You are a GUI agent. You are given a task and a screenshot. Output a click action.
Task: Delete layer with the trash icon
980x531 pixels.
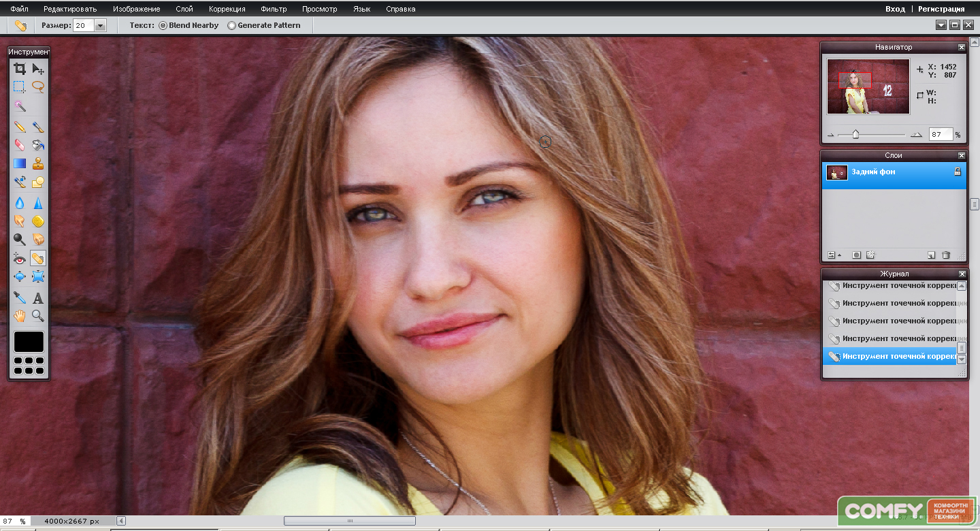pos(946,255)
